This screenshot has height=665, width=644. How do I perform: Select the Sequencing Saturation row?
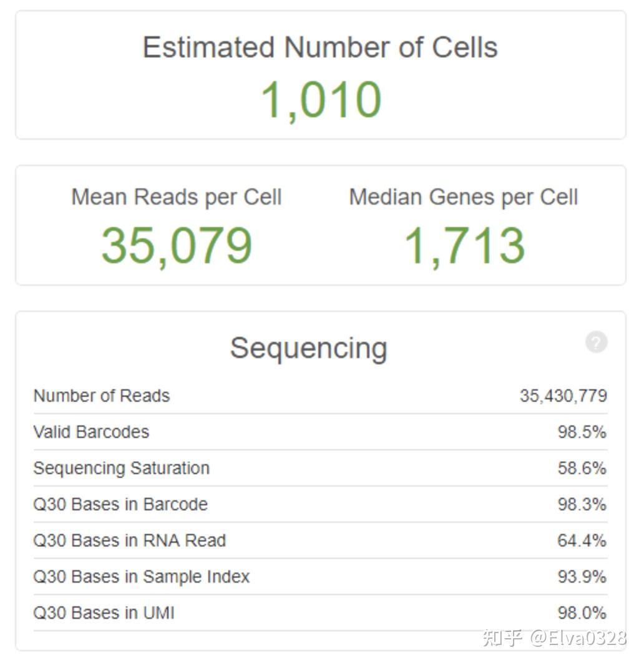pyautogui.click(x=121, y=468)
